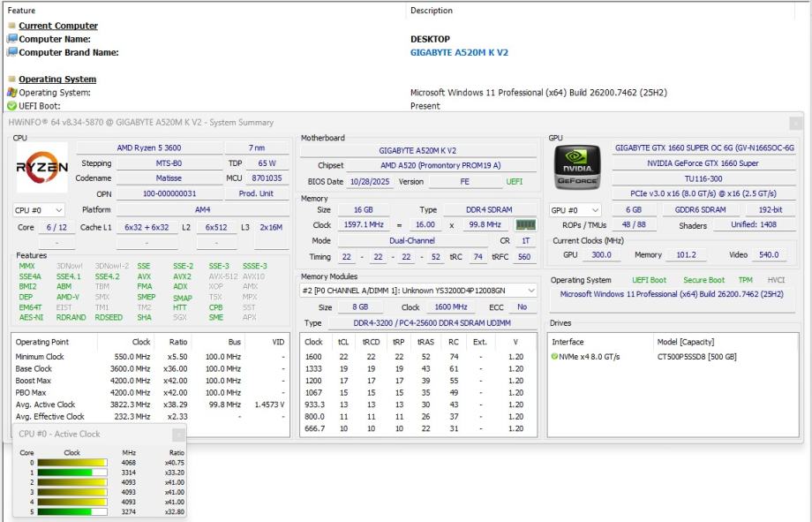
Task: Click the NVMe drive green status icon
Action: (554, 357)
